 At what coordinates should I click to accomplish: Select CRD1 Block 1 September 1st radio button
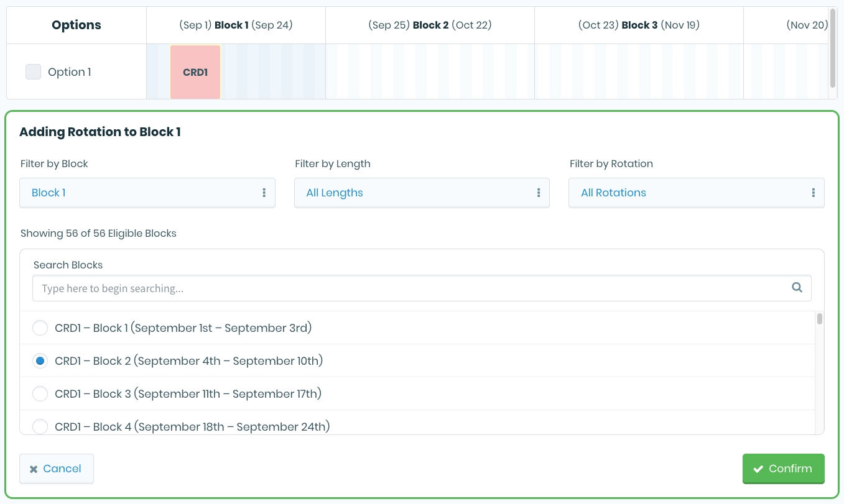pos(40,328)
